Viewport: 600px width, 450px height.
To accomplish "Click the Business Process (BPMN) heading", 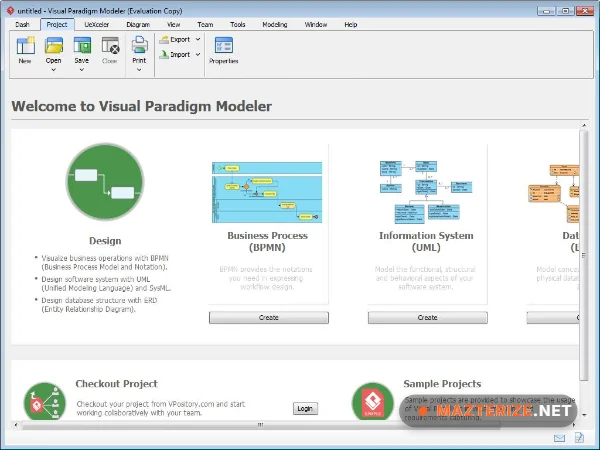I will [x=267, y=241].
